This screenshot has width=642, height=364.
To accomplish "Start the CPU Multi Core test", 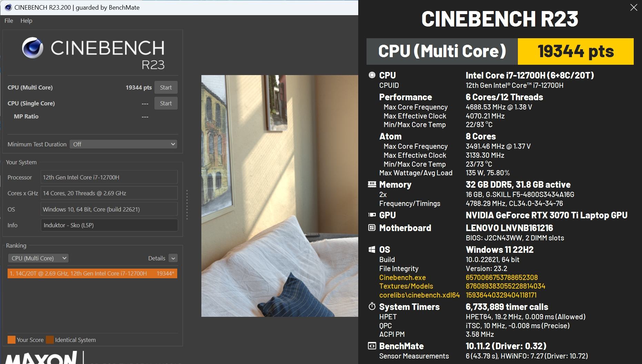I will tap(166, 87).
